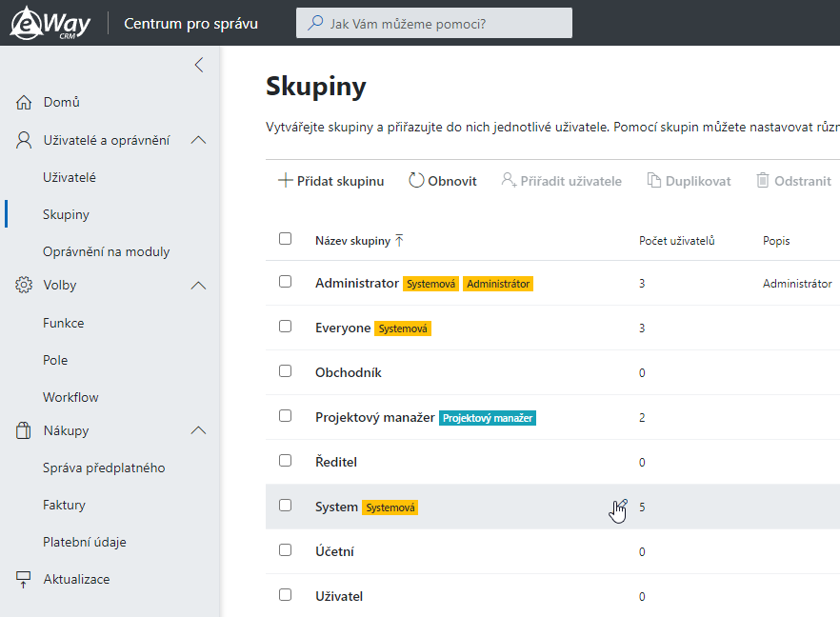Open Platební údaje
This screenshot has width=840, height=617.
(85, 542)
